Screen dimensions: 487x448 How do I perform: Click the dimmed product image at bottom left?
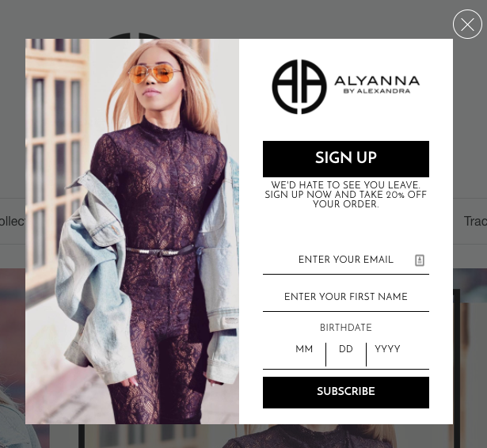13,359
